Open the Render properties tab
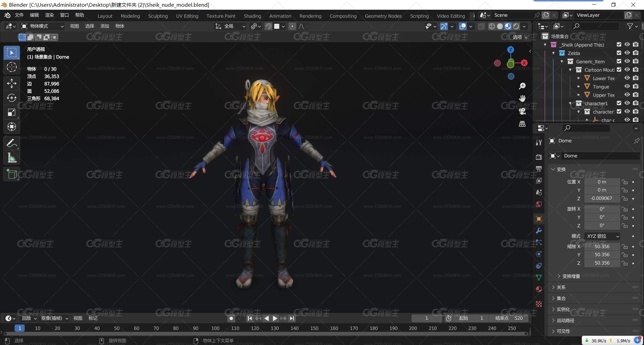Image resolution: width=644 pixels, height=345 pixels. click(539, 157)
